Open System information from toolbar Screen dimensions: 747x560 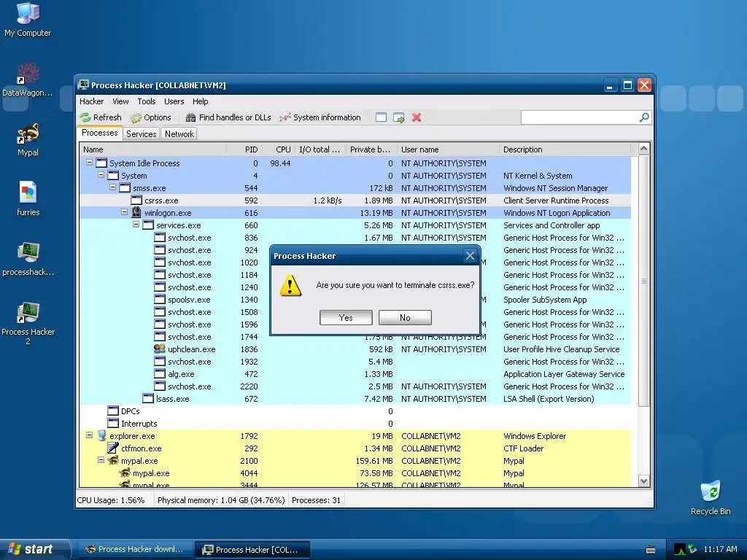coord(320,117)
